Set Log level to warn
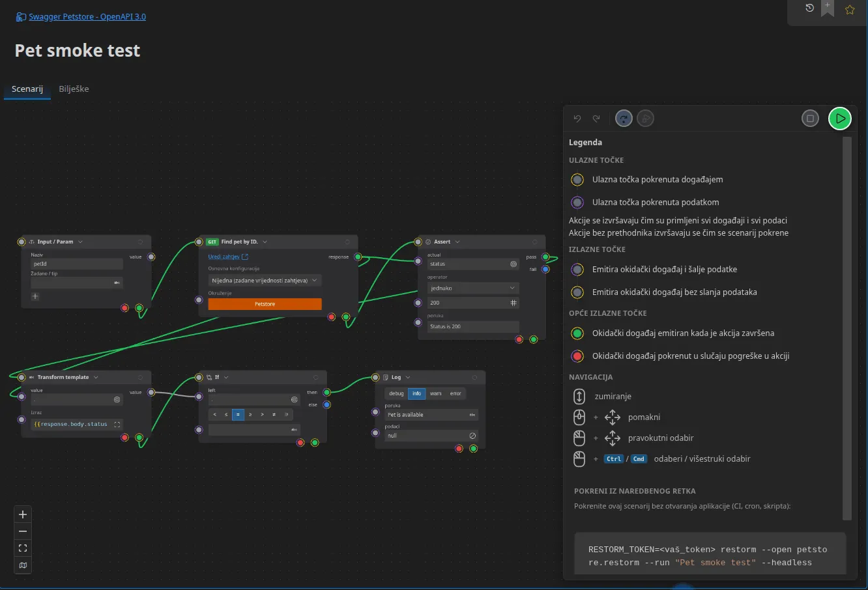The height and width of the screenshot is (590, 868). point(435,393)
